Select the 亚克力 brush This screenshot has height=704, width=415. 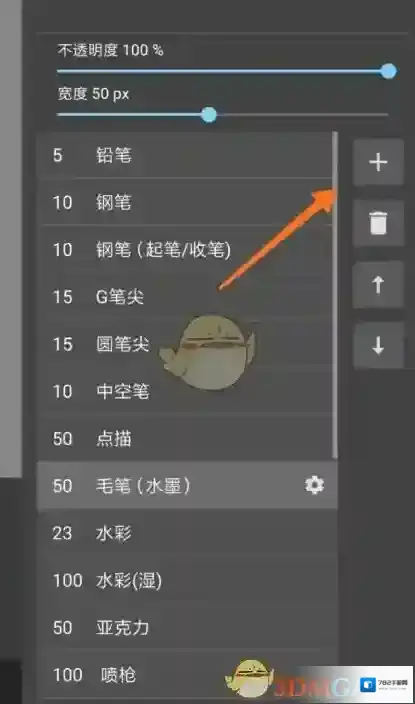186,628
